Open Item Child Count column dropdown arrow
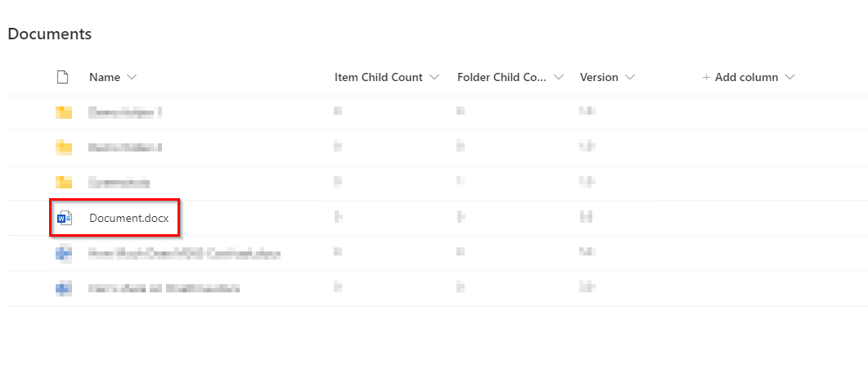 coord(434,77)
